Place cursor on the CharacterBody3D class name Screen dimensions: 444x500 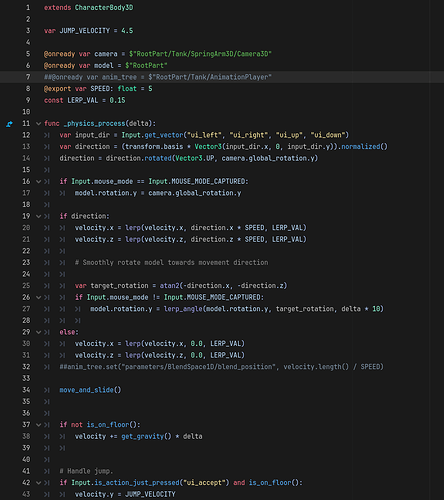point(104,8)
